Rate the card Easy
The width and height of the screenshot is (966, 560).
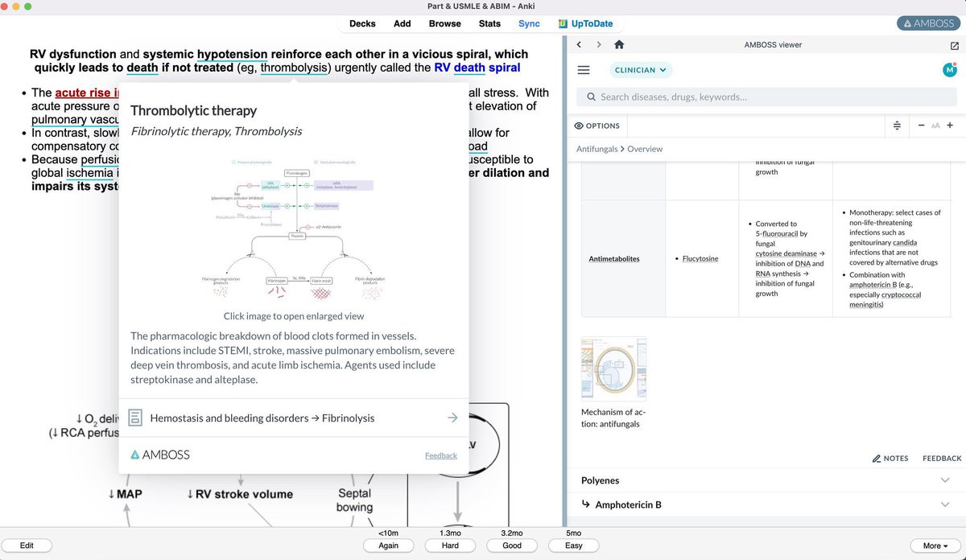coord(573,546)
